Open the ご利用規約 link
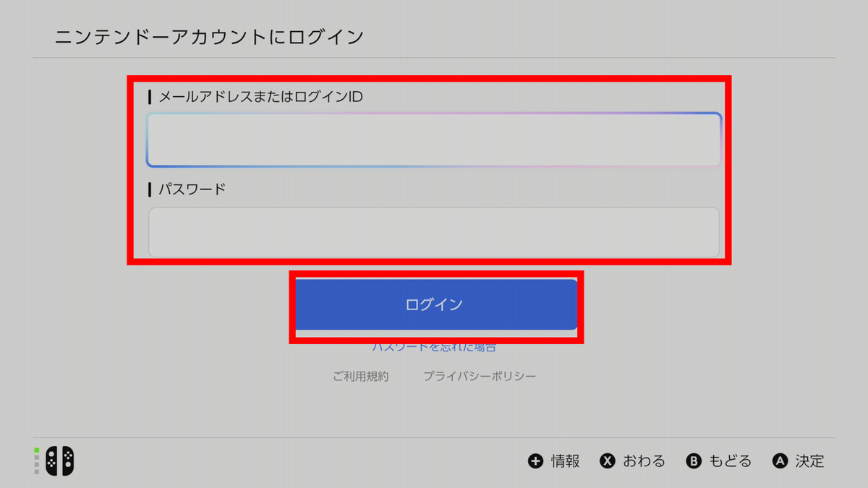868x488 pixels. (x=361, y=377)
